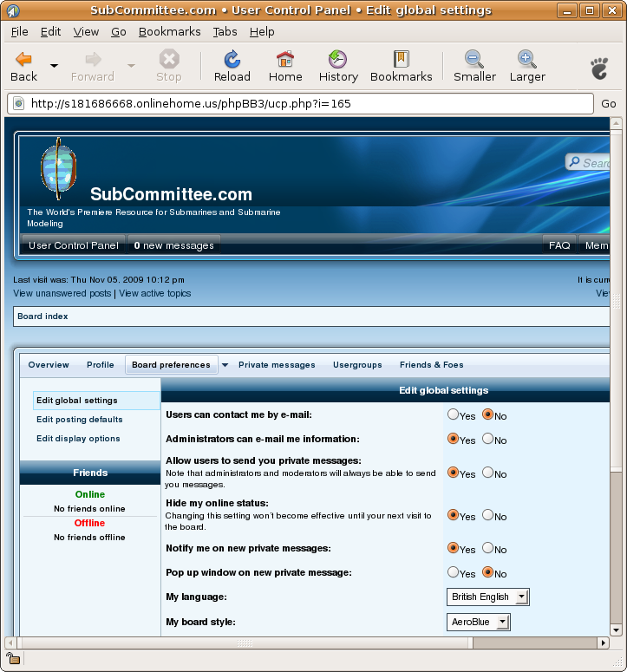Select No for hide my online status
The height and width of the screenshot is (672, 627).
[x=487, y=515]
